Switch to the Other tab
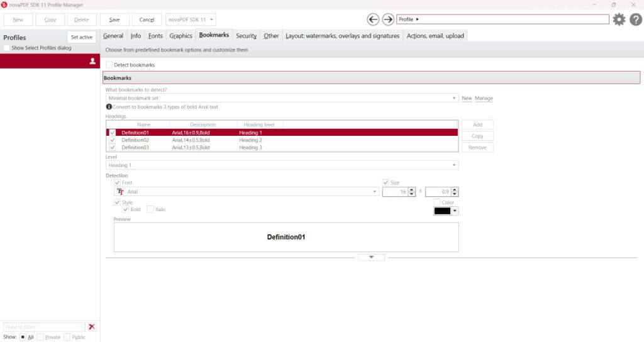The height and width of the screenshot is (342, 644). [271, 36]
